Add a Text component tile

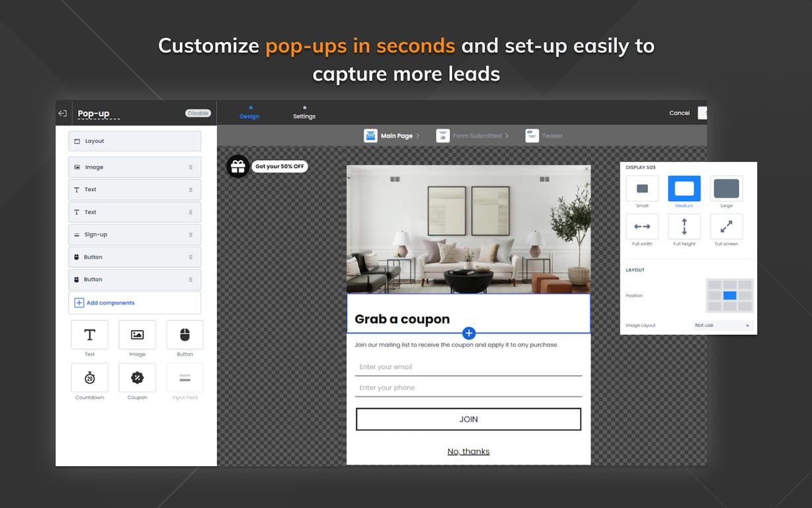89,335
